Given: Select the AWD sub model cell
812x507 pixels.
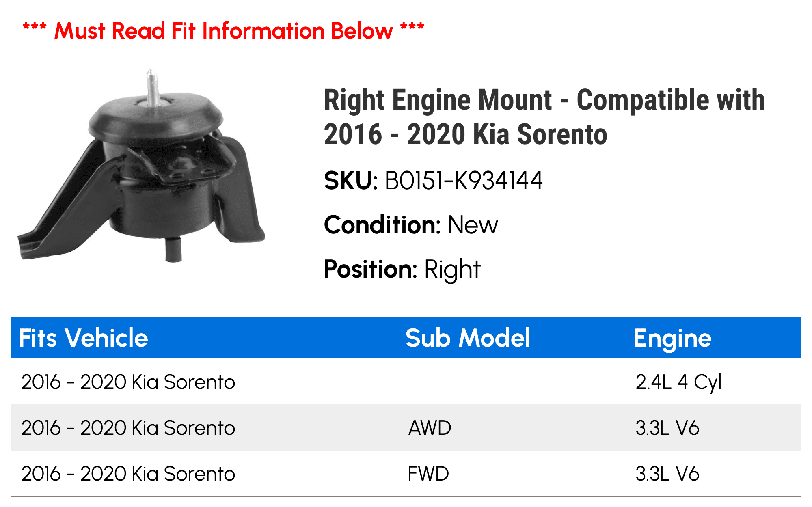Looking at the screenshot, I should coord(430,428).
